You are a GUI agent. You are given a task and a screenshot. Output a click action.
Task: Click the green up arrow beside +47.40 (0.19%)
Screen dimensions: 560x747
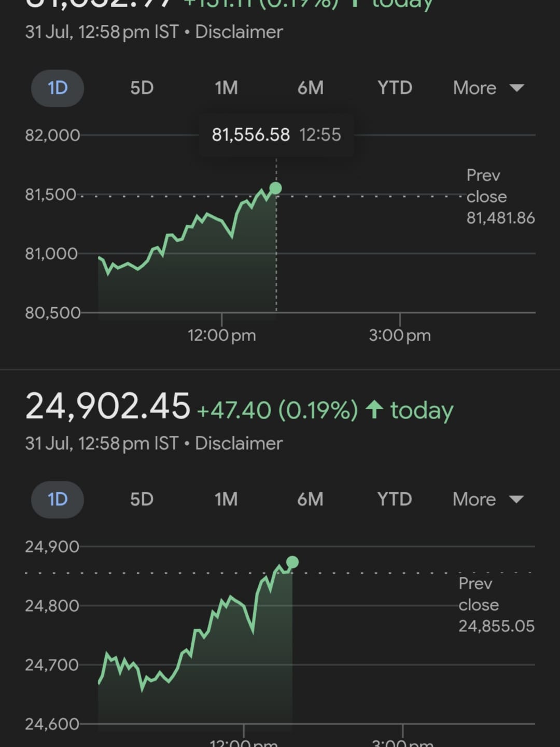(x=374, y=410)
